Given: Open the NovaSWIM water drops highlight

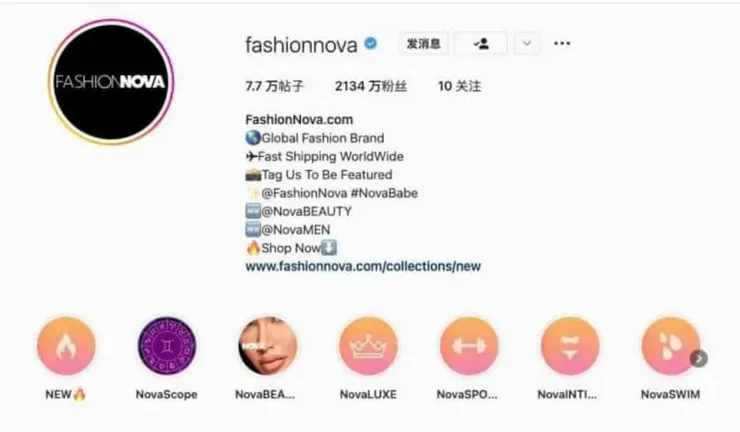Looking at the screenshot, I should pyautogui.click(x=670, y=346).
